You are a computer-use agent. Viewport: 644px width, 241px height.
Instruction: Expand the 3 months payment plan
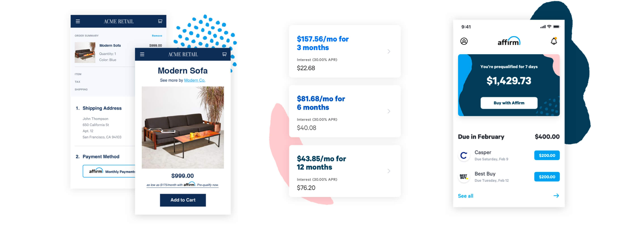(389, 51)
